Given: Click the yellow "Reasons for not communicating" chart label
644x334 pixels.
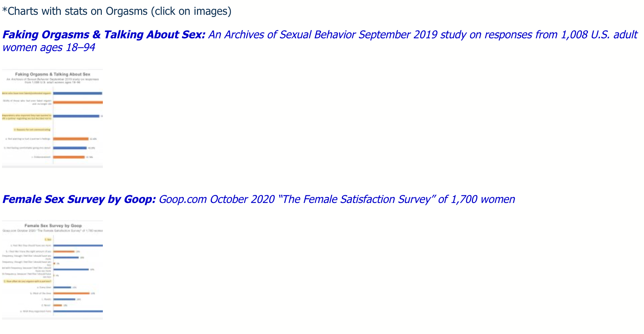Looking at the screenshot, I should [32, 129].
